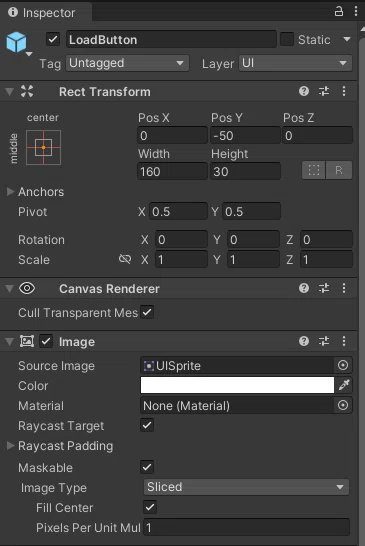Click the Inspector info icon on tab
The image size is (365, 546).
(x=13, y=12)
